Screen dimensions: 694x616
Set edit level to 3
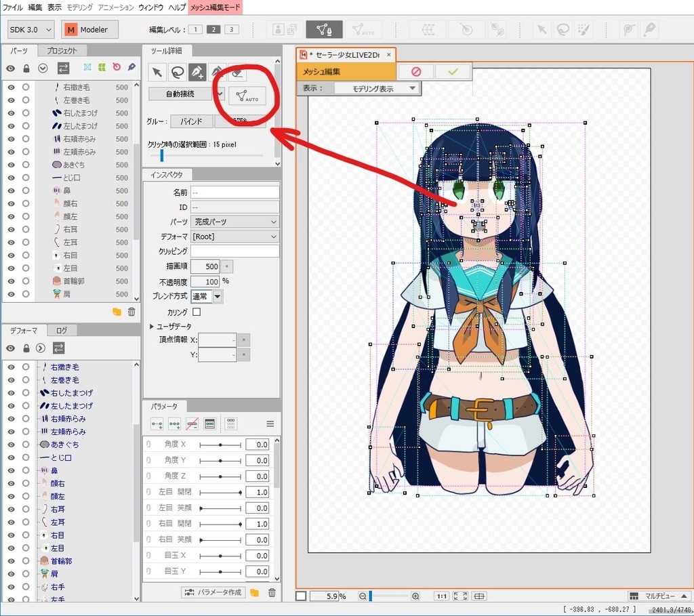[x=232, y=30]
